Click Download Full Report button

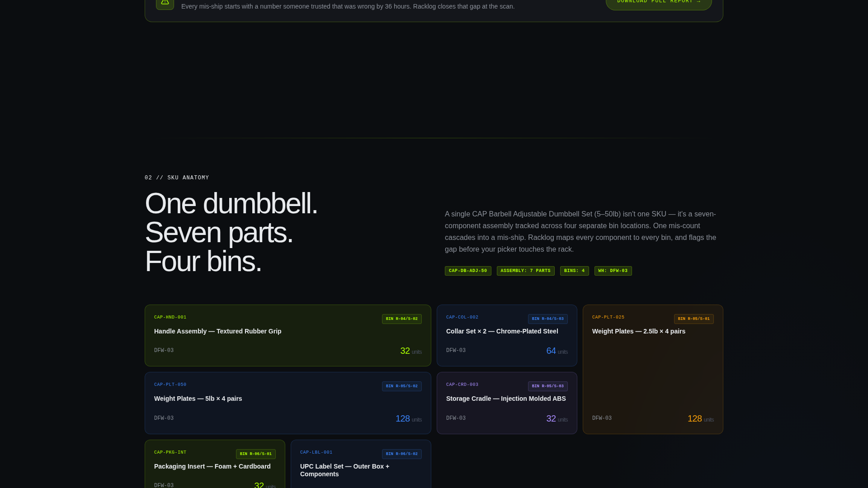[659, 4]
